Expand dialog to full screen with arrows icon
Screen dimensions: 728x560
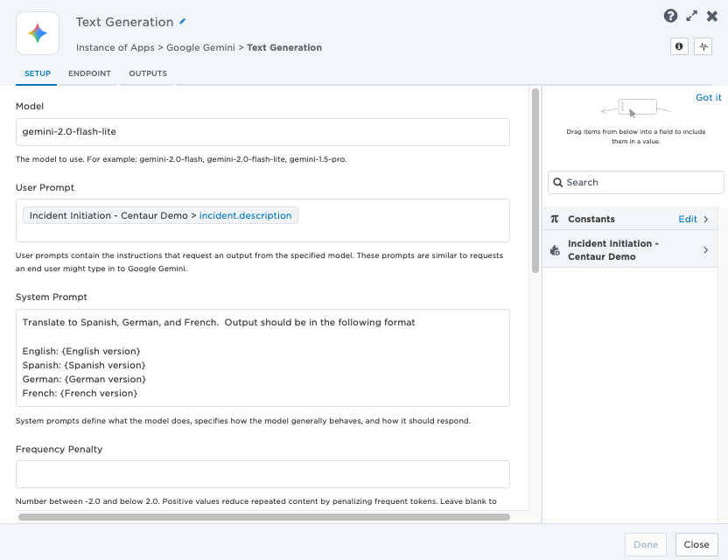click(691, 17)
